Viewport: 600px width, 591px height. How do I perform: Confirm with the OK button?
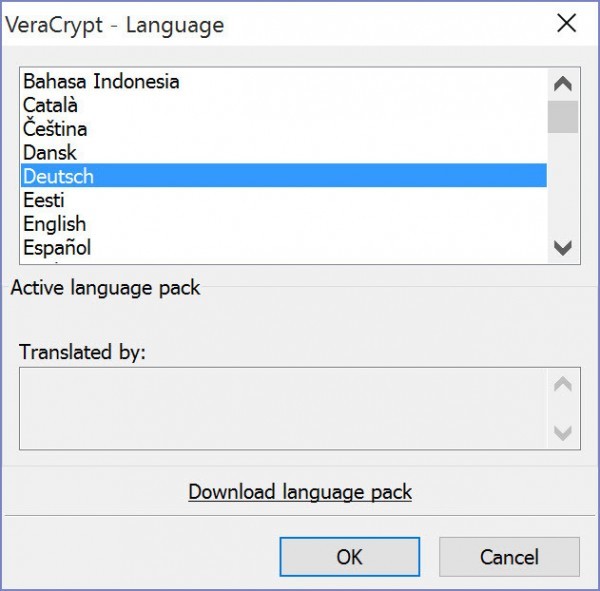[349, 557]
